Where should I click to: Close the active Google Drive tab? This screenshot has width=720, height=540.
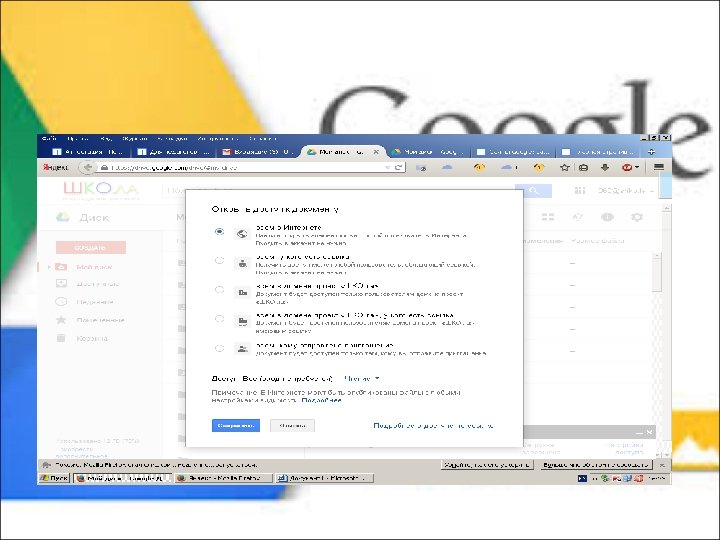click(376, 152)
